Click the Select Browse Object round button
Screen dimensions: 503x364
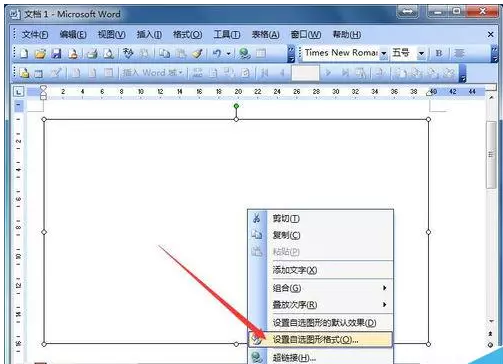coord(491,345)
